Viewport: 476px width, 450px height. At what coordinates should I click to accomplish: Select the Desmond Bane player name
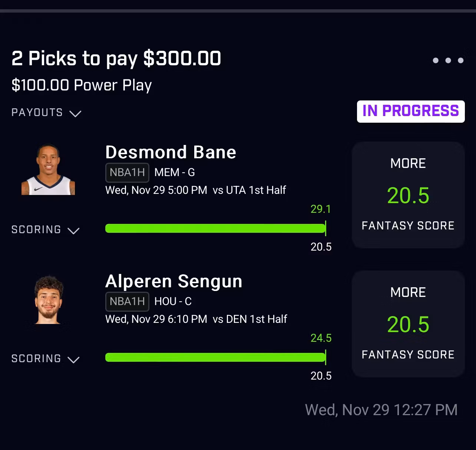click(171, 152)
